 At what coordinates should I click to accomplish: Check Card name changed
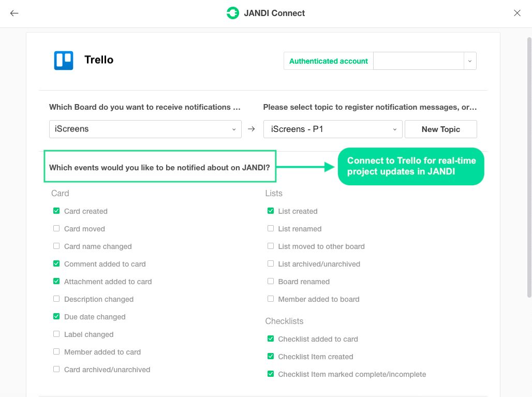(x=56, y=246)
